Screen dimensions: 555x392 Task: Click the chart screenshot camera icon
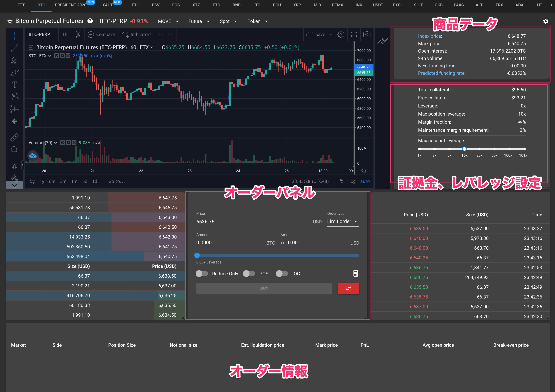pos(367,34)
